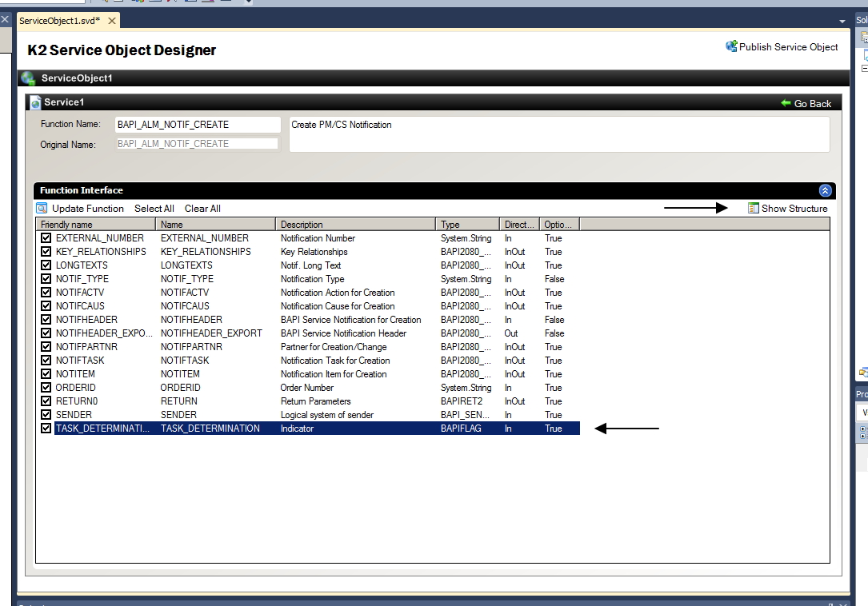Click the 'Partner for Creation/Change' description
Viewport: 868px width, 606px height.
click(334, 347)
